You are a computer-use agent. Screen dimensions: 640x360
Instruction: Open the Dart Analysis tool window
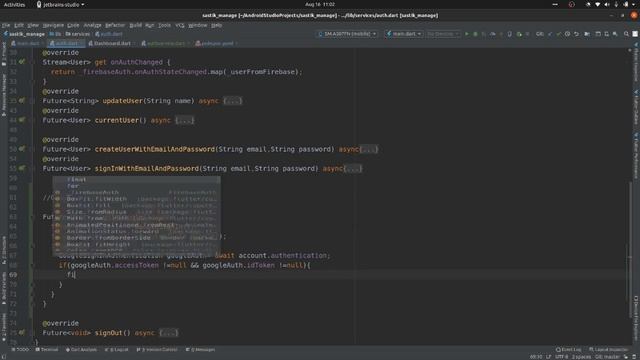[81, 350]
